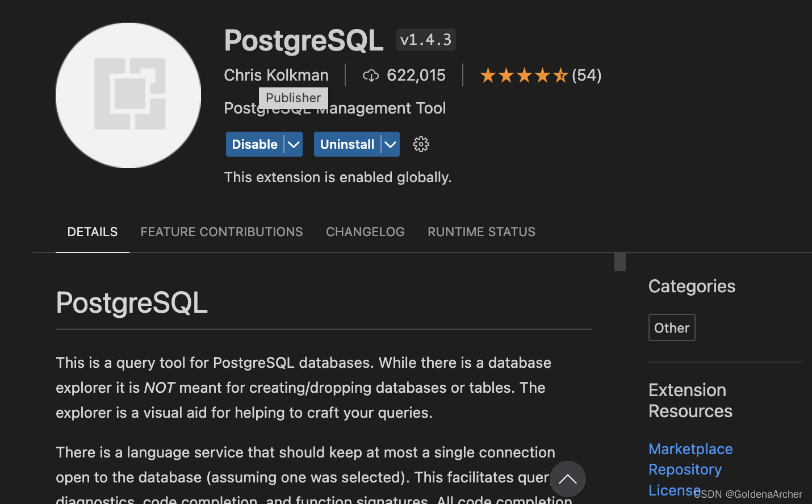The height and width of the screenshot is (504, 812).
Task: Open the RUNTIME STATUS tab
Action: pyautogui.click(x=482, y=232)
